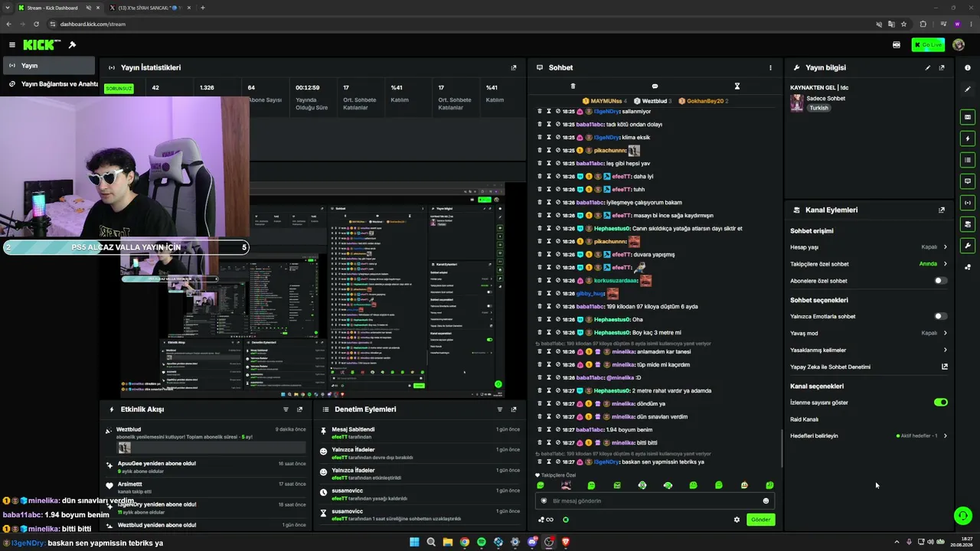
Task: Pop out the Denetim Eylemleri panel
Action: click(x=514, y=409)
